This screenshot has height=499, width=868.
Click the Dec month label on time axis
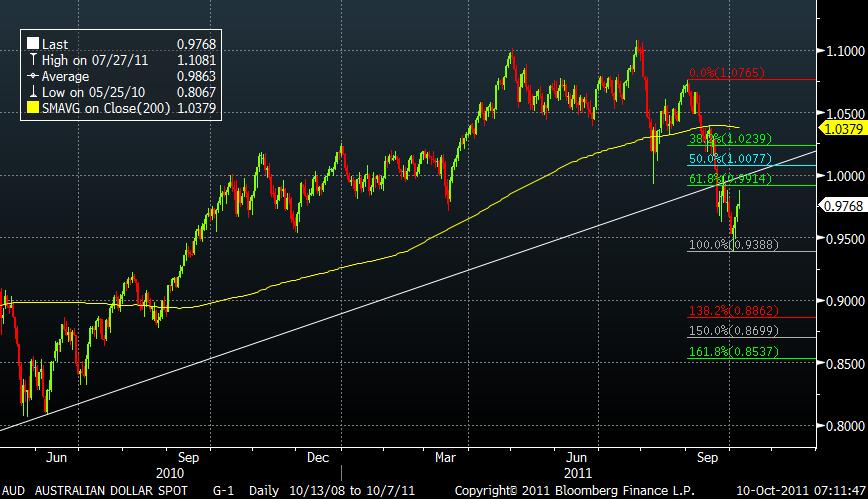[x=318, y=457]
